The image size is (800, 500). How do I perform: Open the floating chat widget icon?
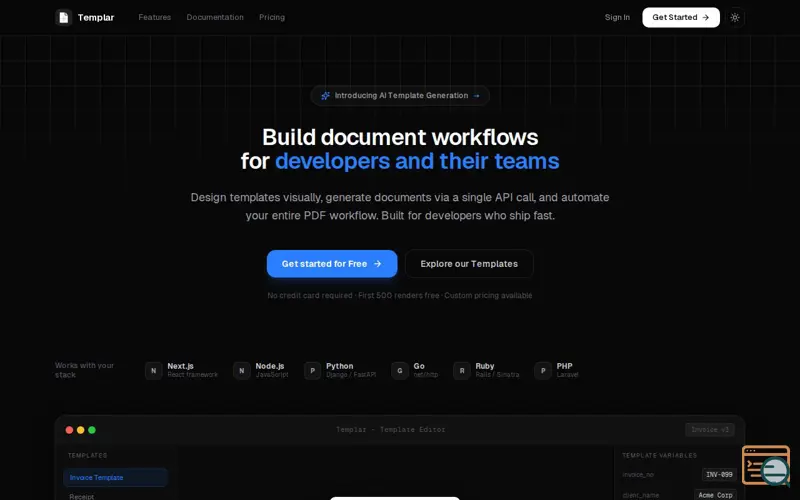[x=766, y=465]
